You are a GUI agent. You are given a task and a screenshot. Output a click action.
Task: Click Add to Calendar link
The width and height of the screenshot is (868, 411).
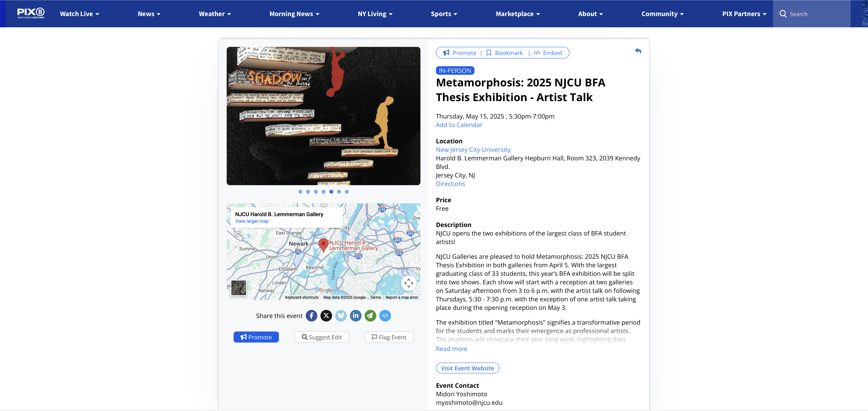[x=459, y=125]
